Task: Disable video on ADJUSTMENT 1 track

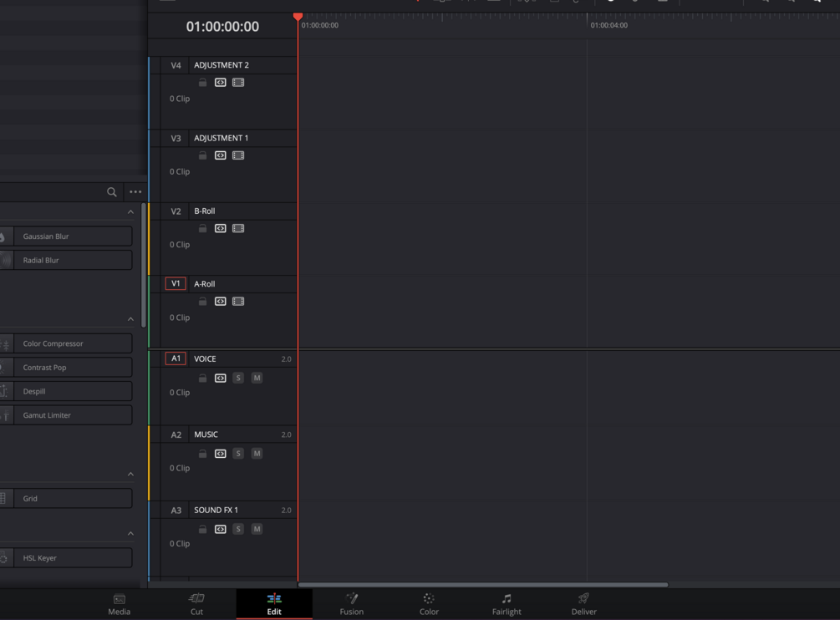Action: point(238,155)
